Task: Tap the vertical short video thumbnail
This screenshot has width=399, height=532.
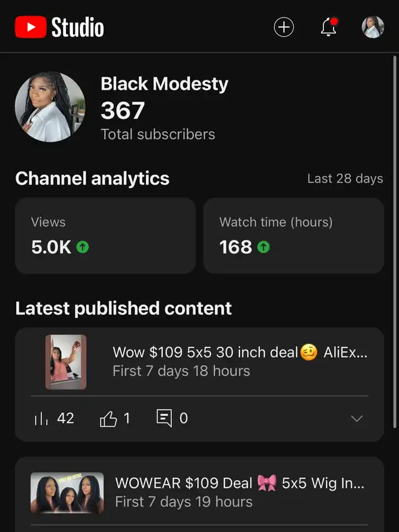Action: 66,362
